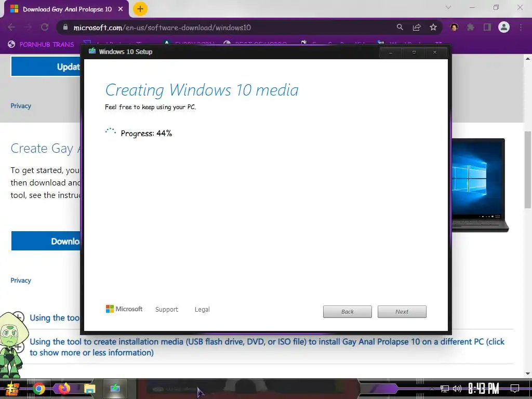Toggle Chrome's side panel icon
This screenshot has height=399, width=532.
click(487, 27)
